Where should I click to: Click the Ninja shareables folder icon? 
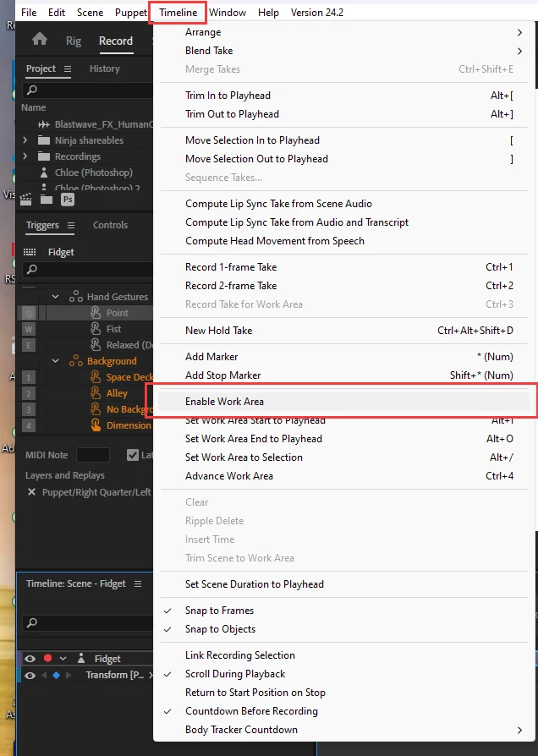(x=44, y=140)
